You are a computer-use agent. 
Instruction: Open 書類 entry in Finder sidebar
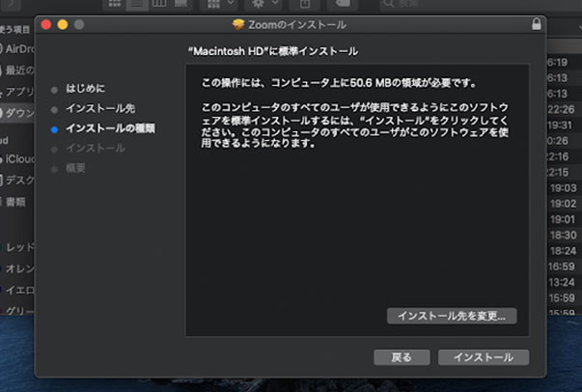[14, 202]
